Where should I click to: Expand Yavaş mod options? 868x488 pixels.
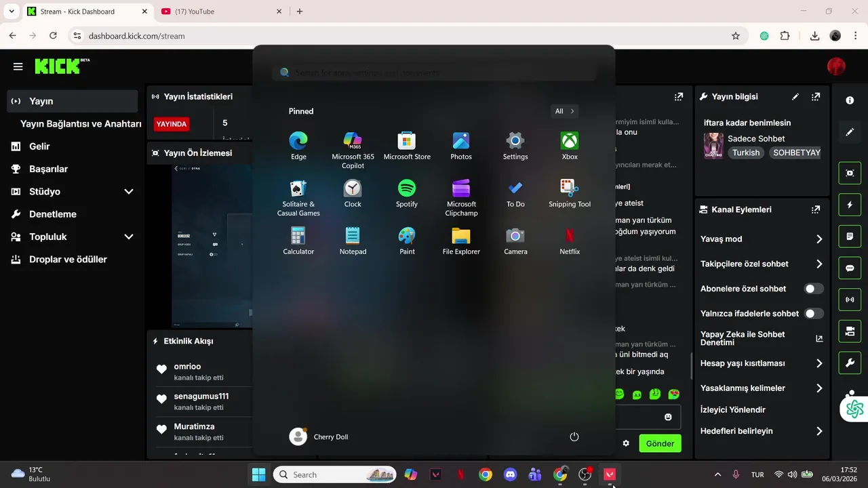762,239
